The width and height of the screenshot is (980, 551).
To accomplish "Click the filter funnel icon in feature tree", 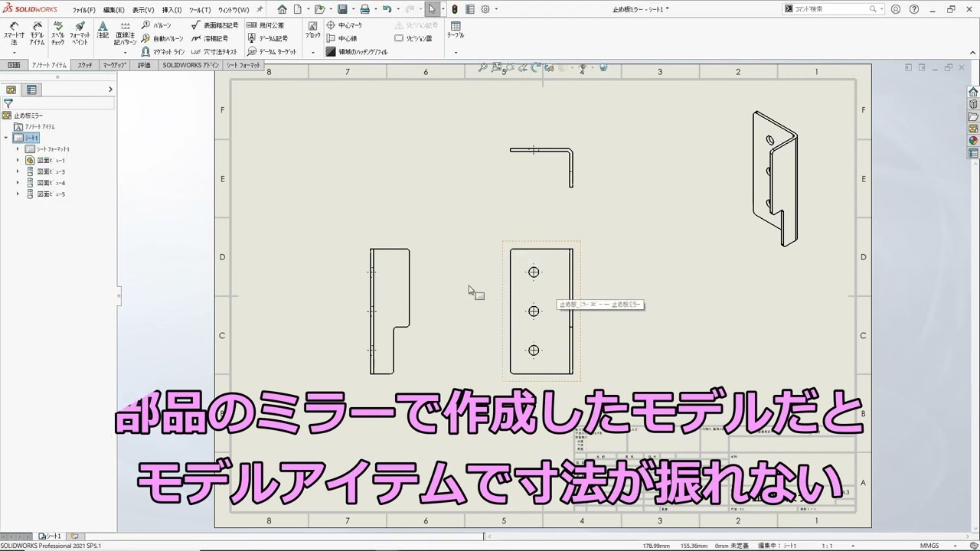I will coord(8,103).
